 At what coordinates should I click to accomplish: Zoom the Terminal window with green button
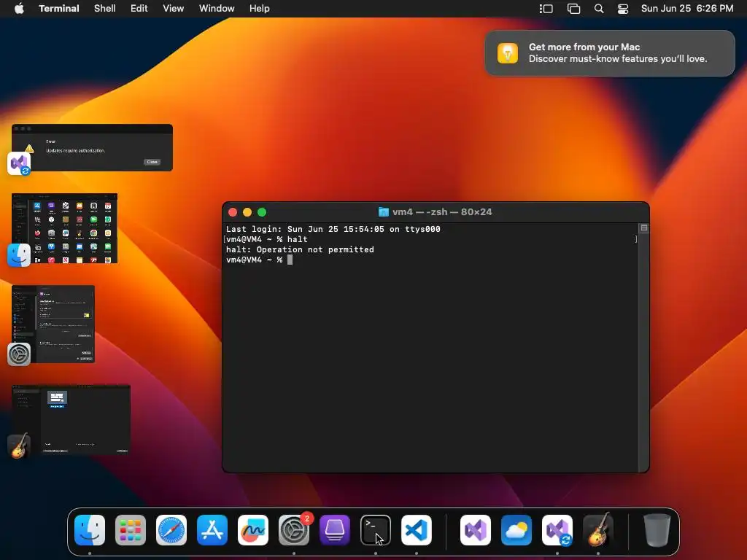tap(262, 212)
